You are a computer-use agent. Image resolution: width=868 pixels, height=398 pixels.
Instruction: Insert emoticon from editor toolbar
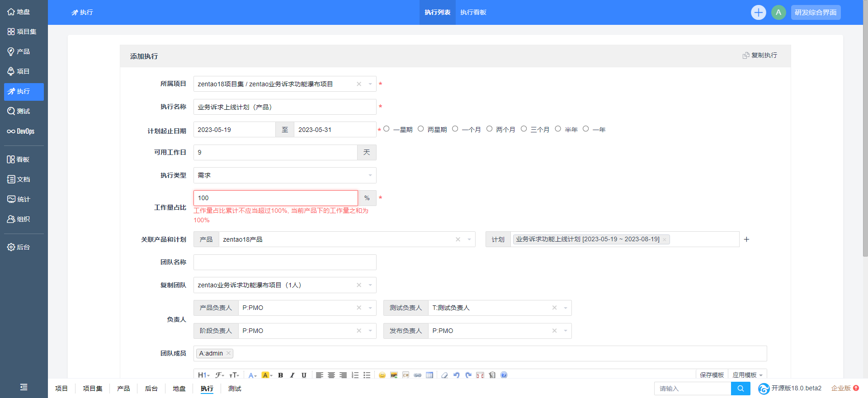382,375
